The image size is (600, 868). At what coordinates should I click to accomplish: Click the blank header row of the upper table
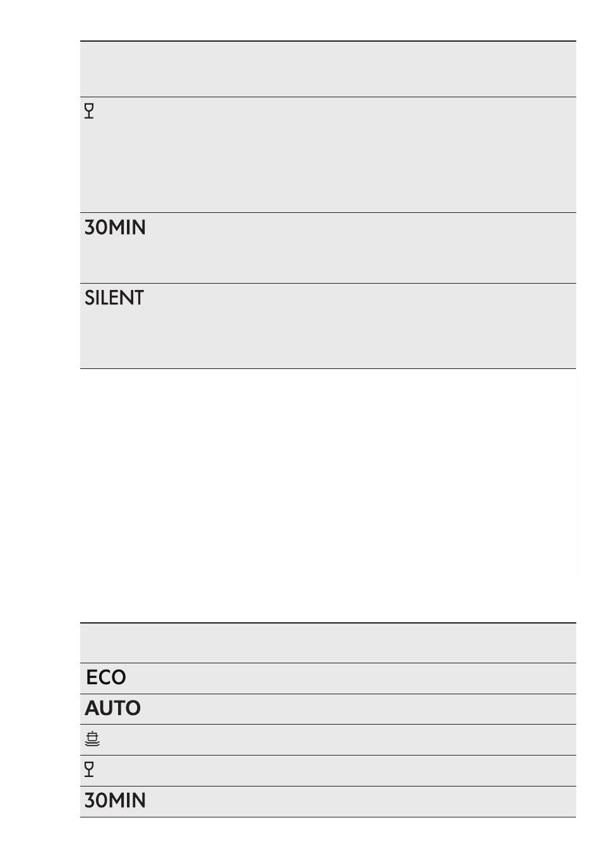(328, 69)
